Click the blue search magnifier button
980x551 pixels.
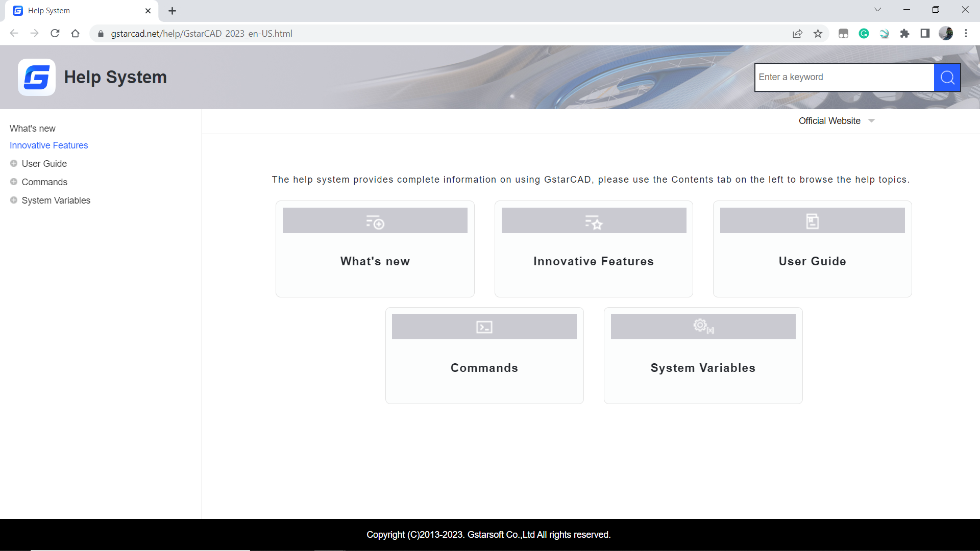point(947,78)
